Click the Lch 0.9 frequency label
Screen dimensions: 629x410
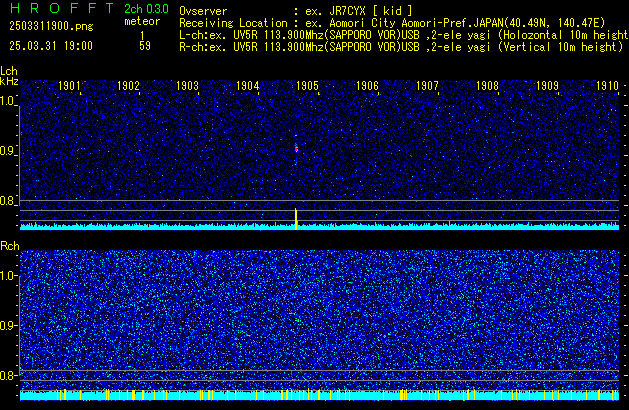(x=8, y=151)
